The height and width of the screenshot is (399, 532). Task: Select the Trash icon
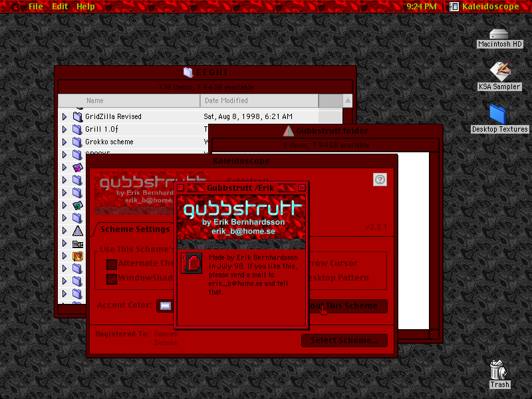click(x=498, y=370)
